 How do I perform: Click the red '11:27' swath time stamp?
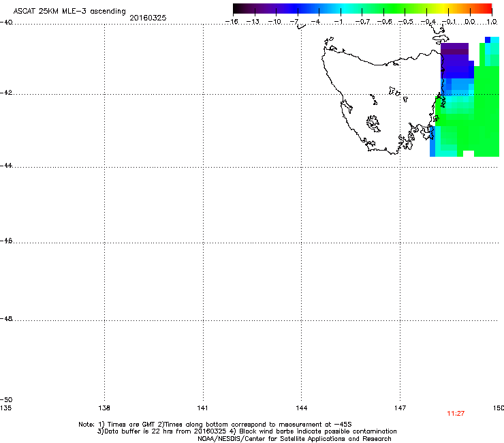coord(456,414)
